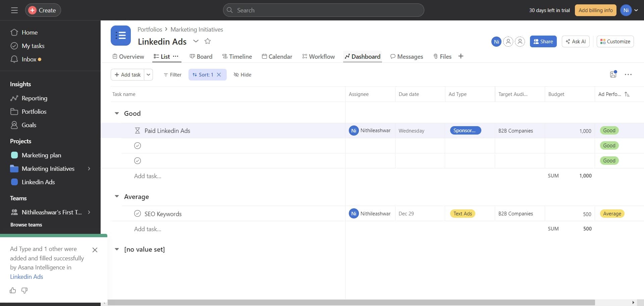The image size is (644, 306).
Task: Click the Create plus icon
Action: [x=32, y=10]
